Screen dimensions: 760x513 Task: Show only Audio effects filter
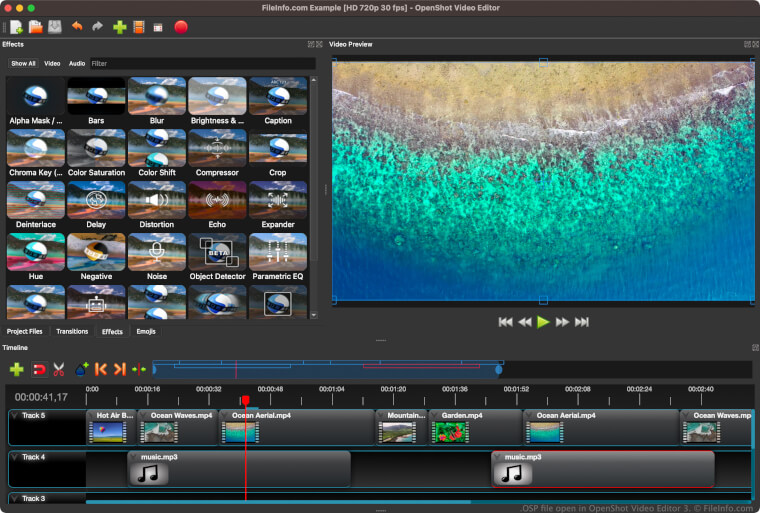[x=77, y=63]
